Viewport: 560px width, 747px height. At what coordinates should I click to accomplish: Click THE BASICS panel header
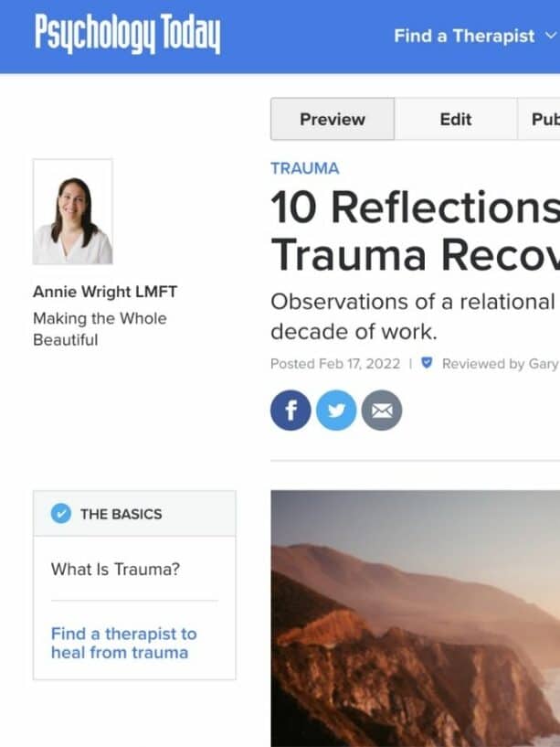134,514
